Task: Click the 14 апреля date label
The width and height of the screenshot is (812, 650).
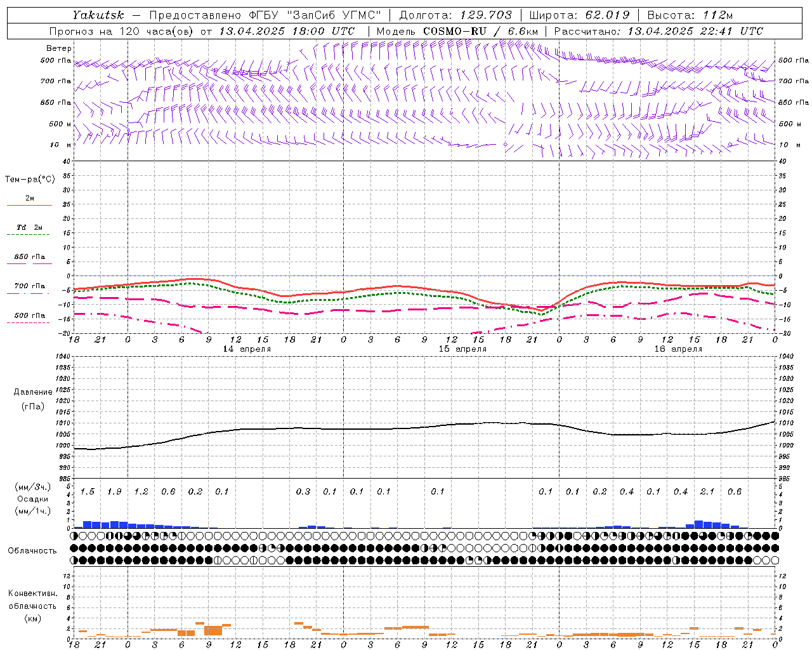Action: tap(247, 349)
